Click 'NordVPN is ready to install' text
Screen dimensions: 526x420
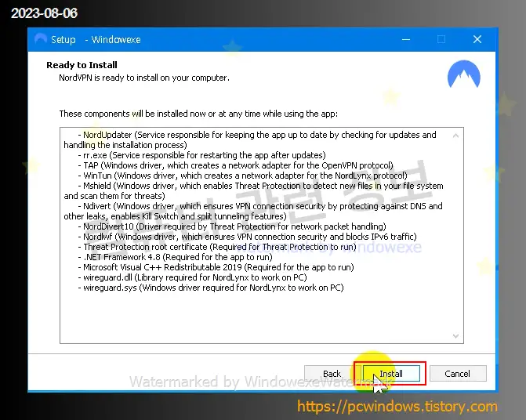[144, 78]
